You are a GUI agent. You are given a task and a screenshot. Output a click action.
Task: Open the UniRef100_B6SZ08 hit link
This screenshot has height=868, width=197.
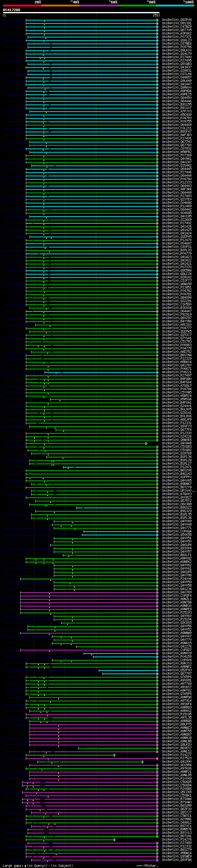click(177, 470)
